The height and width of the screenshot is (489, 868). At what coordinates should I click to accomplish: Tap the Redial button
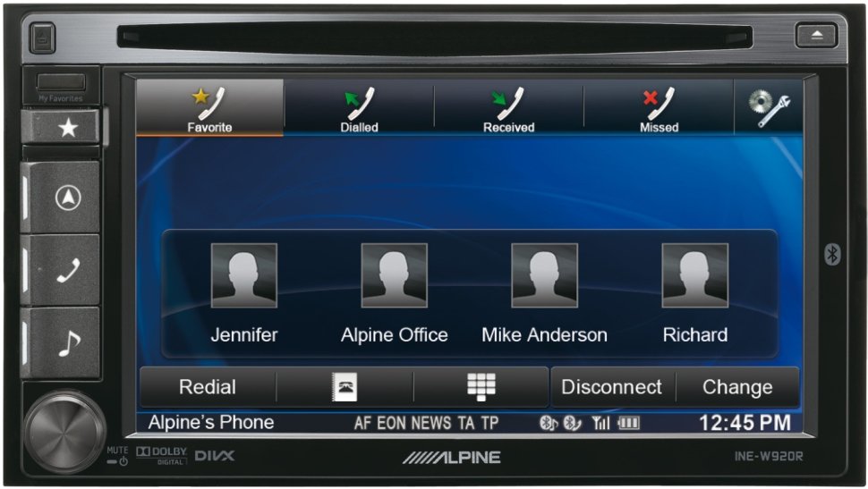pos(208,387)
